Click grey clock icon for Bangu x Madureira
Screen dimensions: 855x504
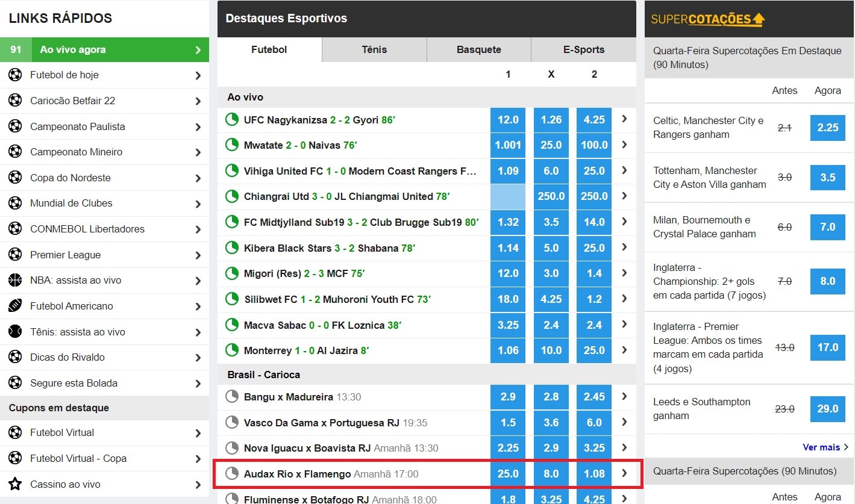[x=231, y=397]
